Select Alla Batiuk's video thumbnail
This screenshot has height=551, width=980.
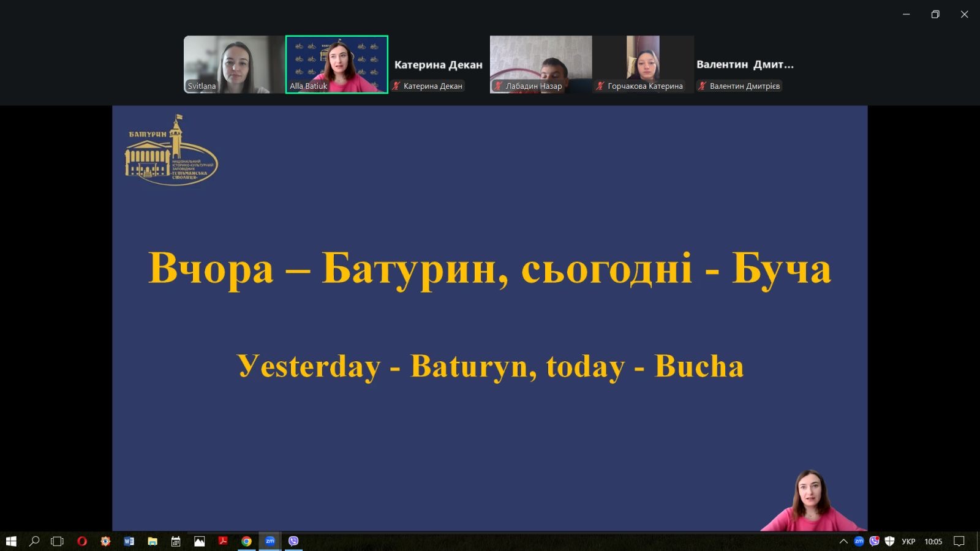[337, 64]
